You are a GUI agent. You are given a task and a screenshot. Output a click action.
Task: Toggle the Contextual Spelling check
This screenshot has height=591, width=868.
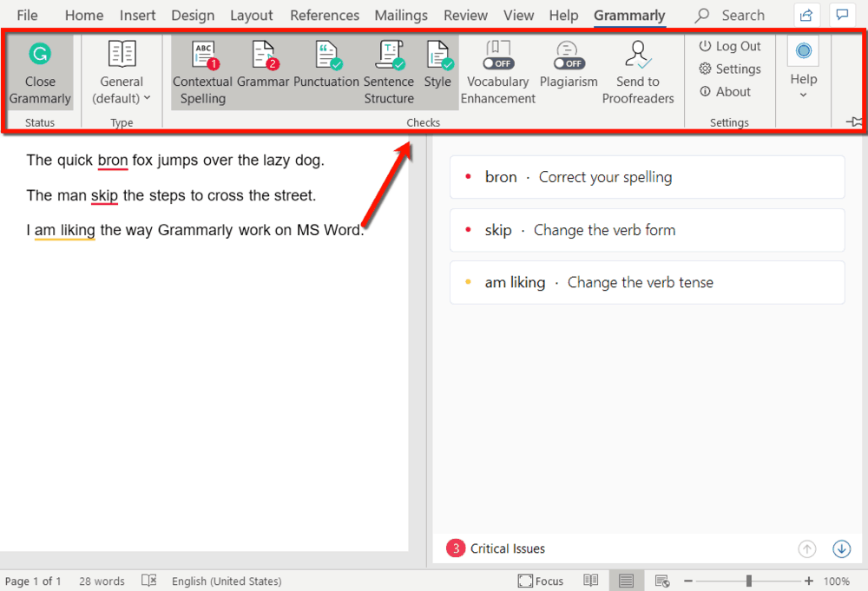pyautogui.click(x=202, y=73)
